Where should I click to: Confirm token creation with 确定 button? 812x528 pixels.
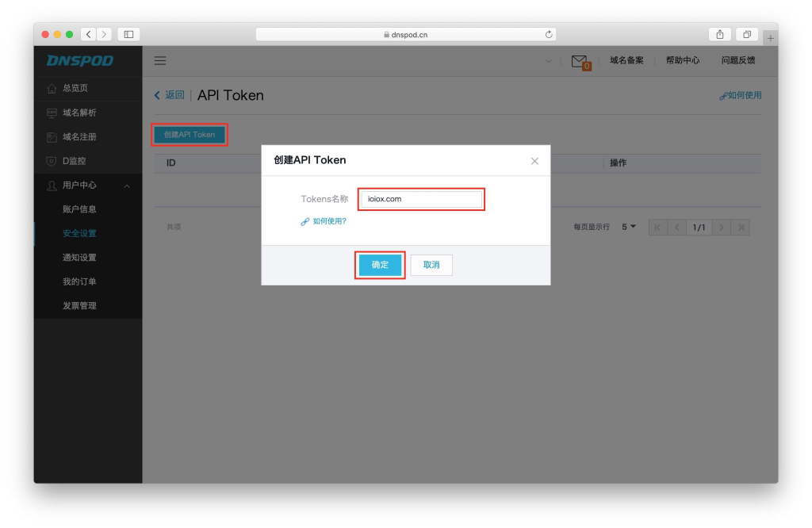[x=380, y=265]
